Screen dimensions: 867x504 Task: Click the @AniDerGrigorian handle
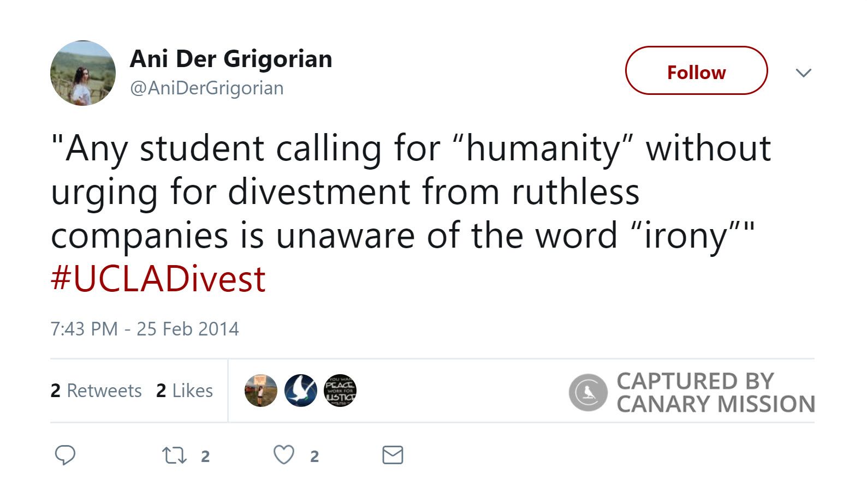pyautogui.click(x=207, y=88)
